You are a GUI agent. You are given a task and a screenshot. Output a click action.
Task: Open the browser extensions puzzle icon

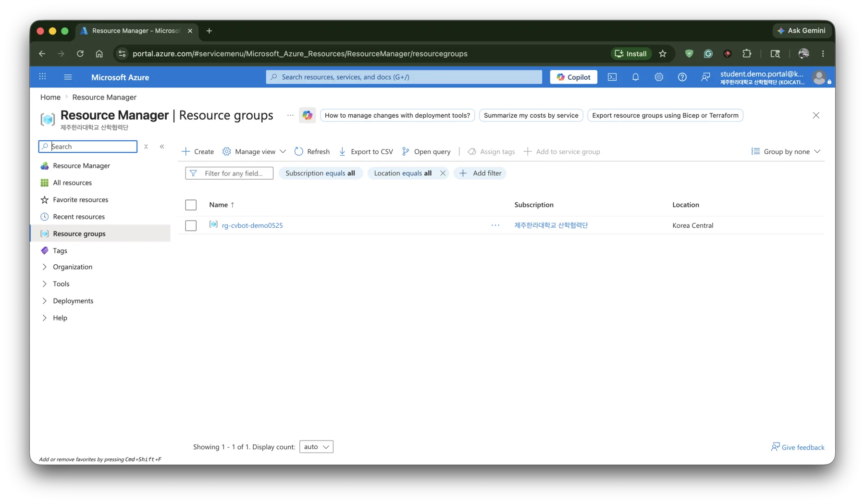(747, 54)
